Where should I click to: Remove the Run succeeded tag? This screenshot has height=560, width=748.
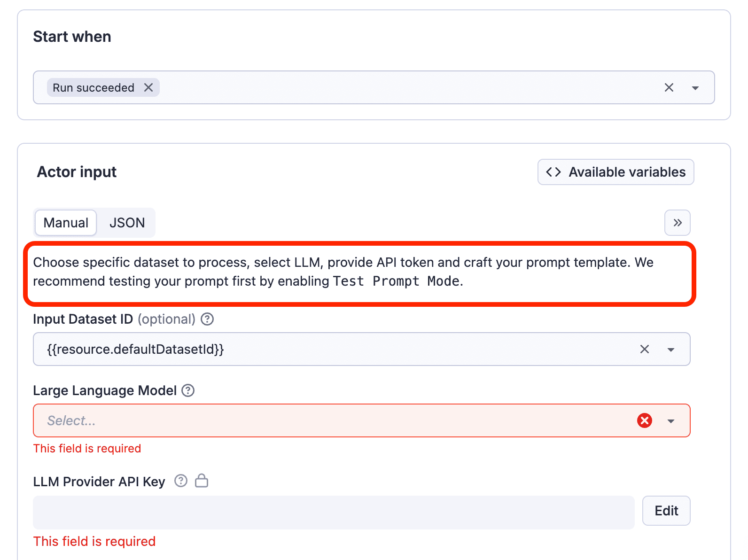pos(148,87)
